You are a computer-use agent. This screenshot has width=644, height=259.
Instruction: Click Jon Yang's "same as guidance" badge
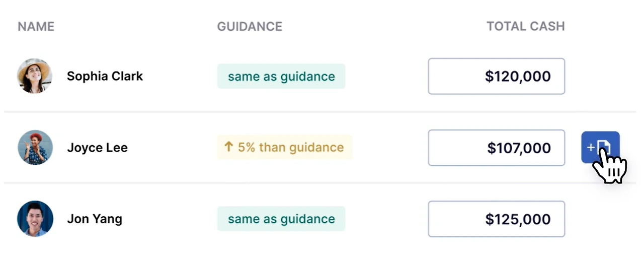pos(281,219)
